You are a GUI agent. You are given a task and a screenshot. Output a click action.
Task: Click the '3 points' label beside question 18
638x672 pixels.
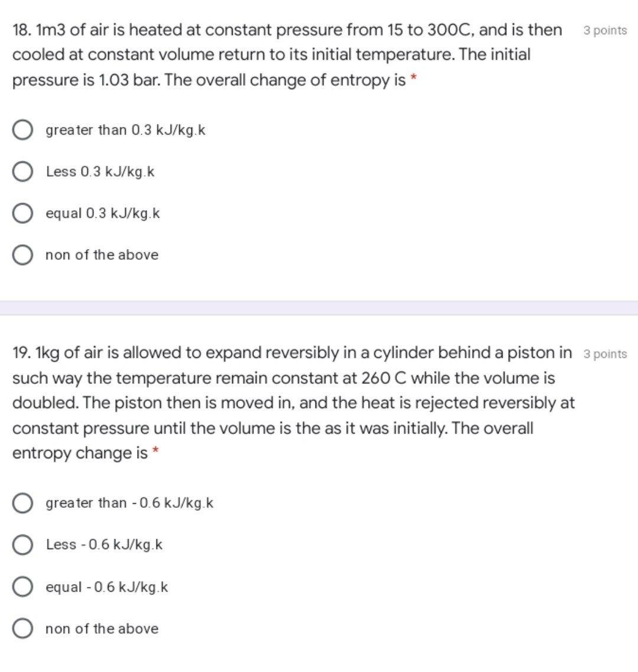[x=605, y=31]
